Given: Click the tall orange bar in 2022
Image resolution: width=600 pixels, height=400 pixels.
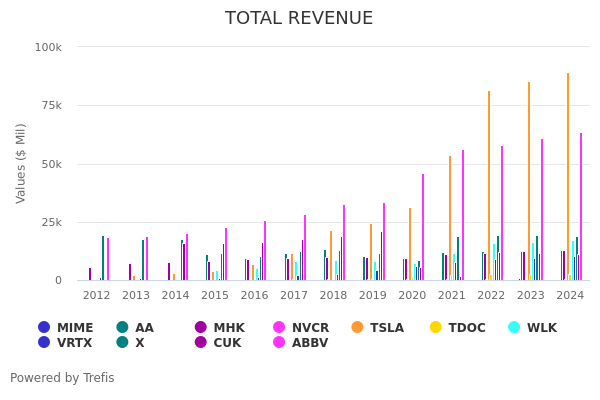Looking at the screenshot, I should click(489, 185).
